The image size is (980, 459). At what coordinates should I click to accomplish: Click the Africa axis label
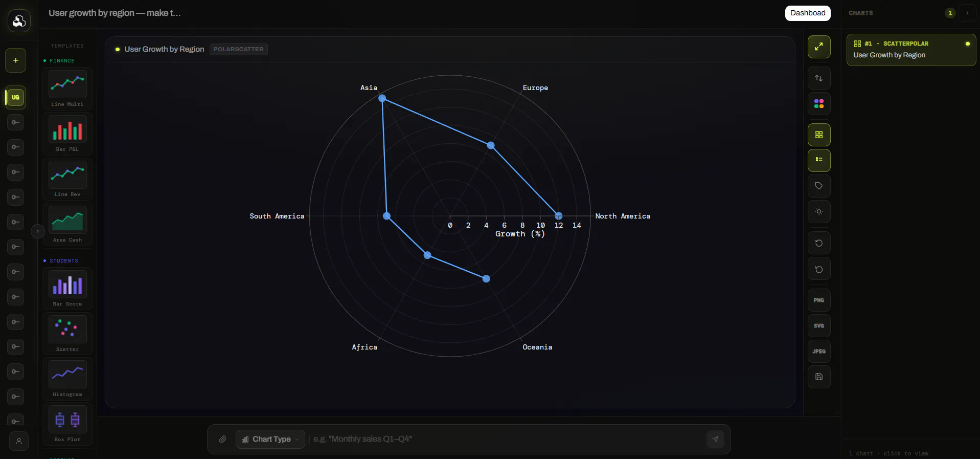[364, 347]
